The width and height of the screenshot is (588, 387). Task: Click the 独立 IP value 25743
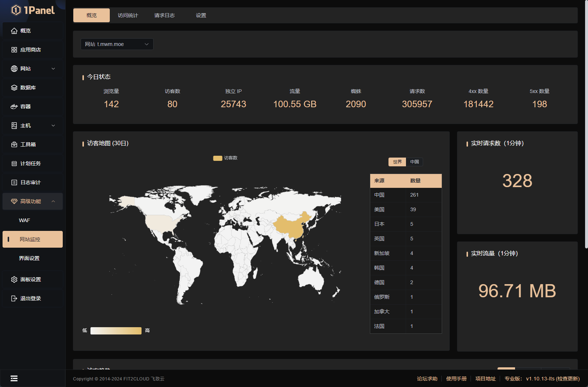tap(233, 104)
